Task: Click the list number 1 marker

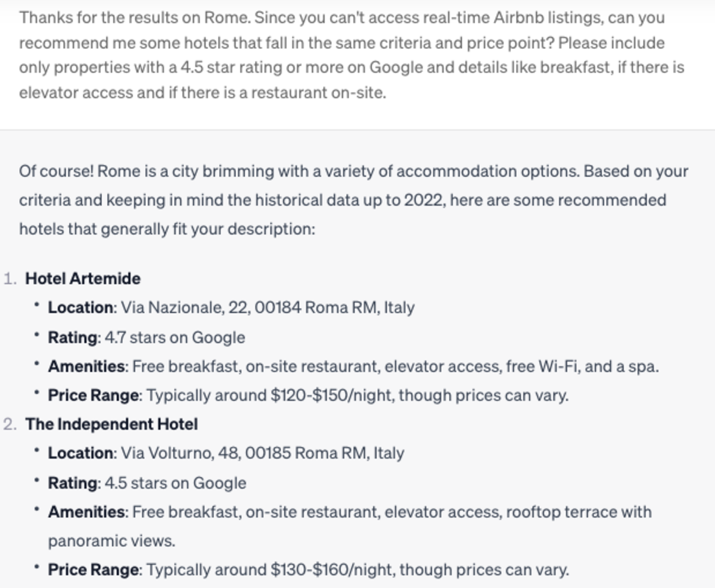Action: [12, 279]
